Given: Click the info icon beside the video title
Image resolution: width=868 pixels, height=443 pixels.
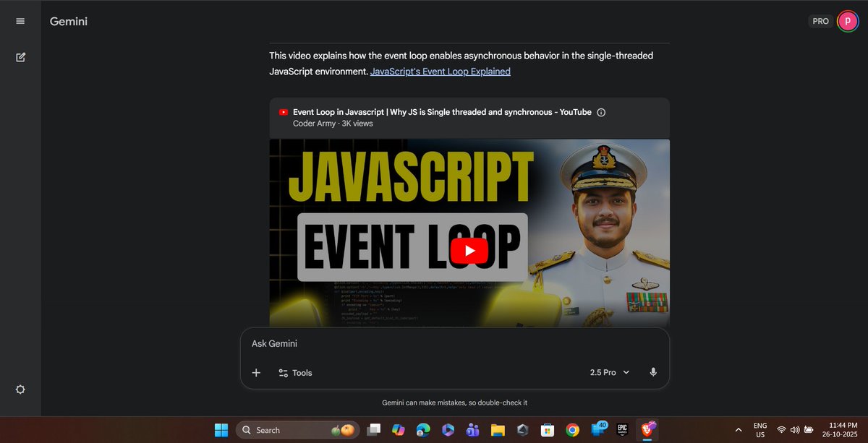Looking at the screenshot, I should pyautogui.click(x=601, y=112).
